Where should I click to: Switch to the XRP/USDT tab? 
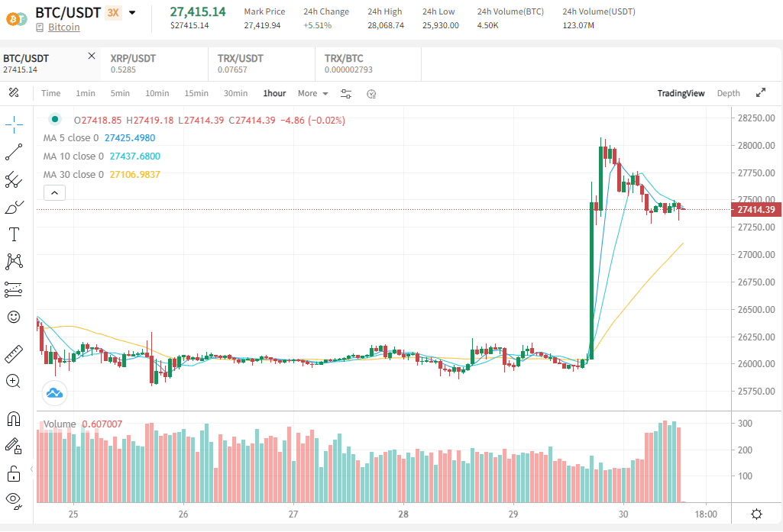click(132, 61)
